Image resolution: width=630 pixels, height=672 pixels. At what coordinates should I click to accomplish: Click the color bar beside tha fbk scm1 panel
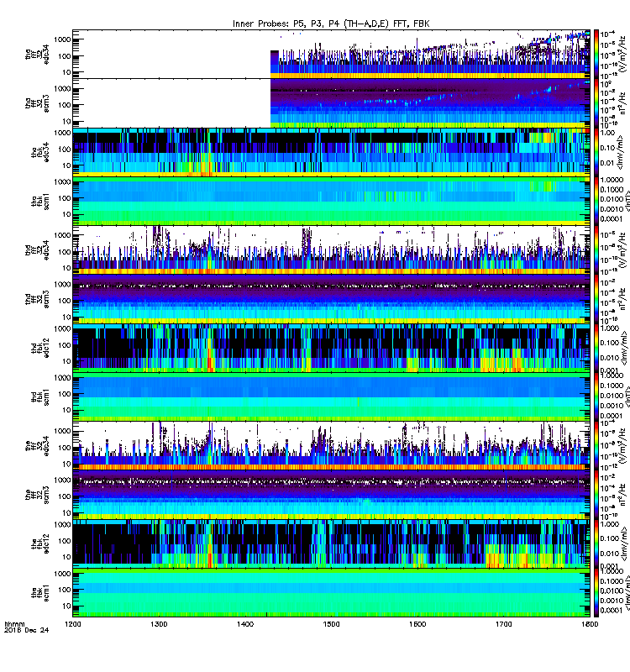coord(596,201)
